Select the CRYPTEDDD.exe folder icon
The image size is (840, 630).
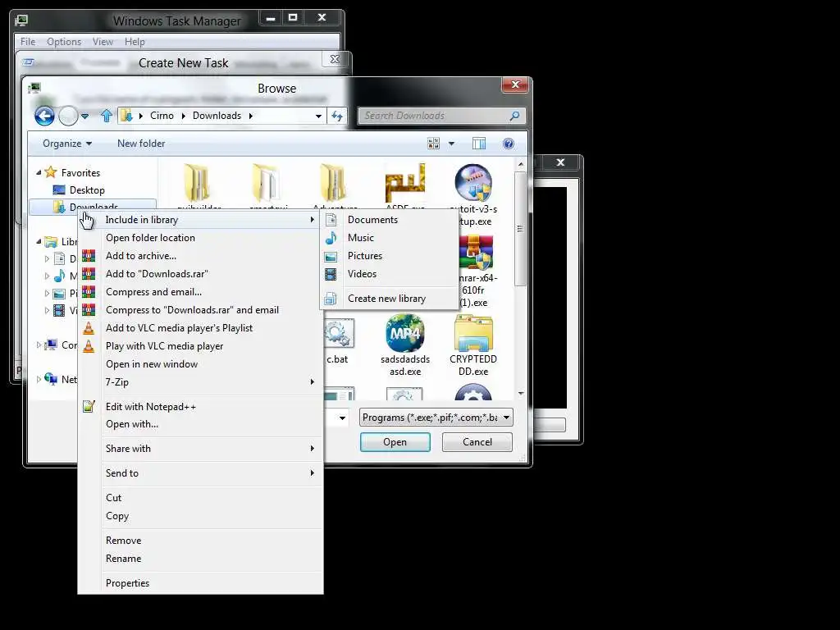pyautogui.click(x=473, y=333)
